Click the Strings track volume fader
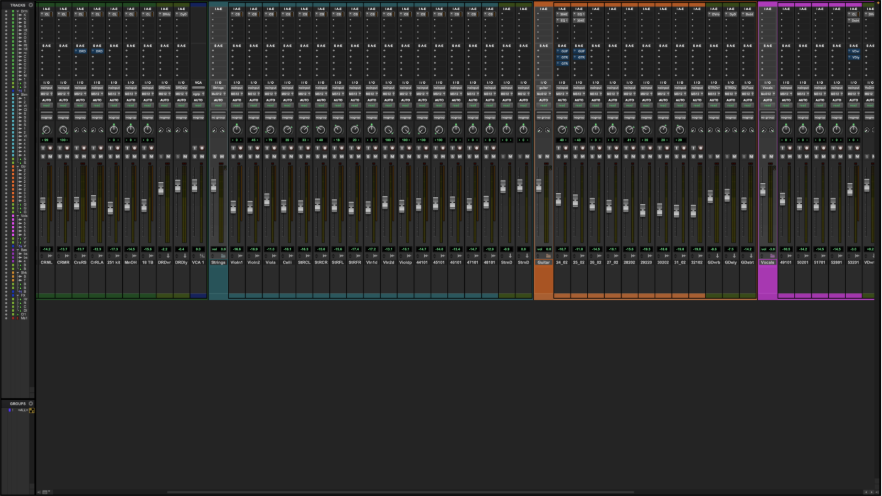 tap(214, 186)
